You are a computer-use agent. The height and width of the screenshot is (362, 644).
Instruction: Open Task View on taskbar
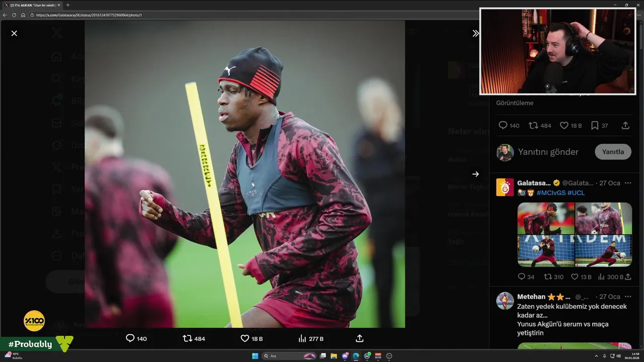coord(323,356)
